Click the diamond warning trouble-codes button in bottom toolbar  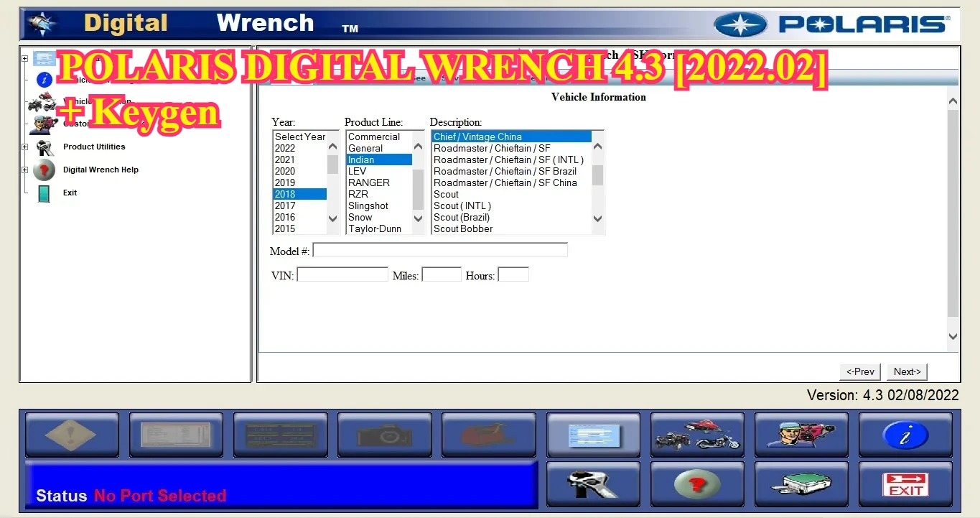[x=72, y=435]
